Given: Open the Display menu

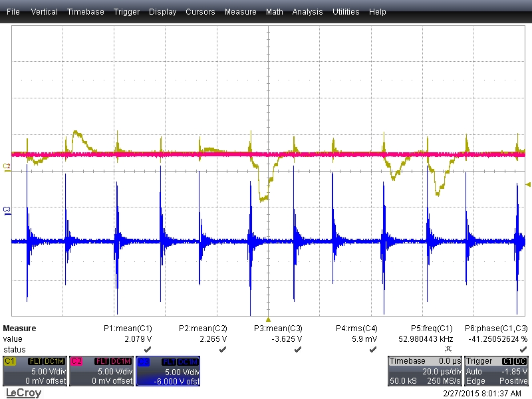Looking at the screenshot, I should click(162, 12).
